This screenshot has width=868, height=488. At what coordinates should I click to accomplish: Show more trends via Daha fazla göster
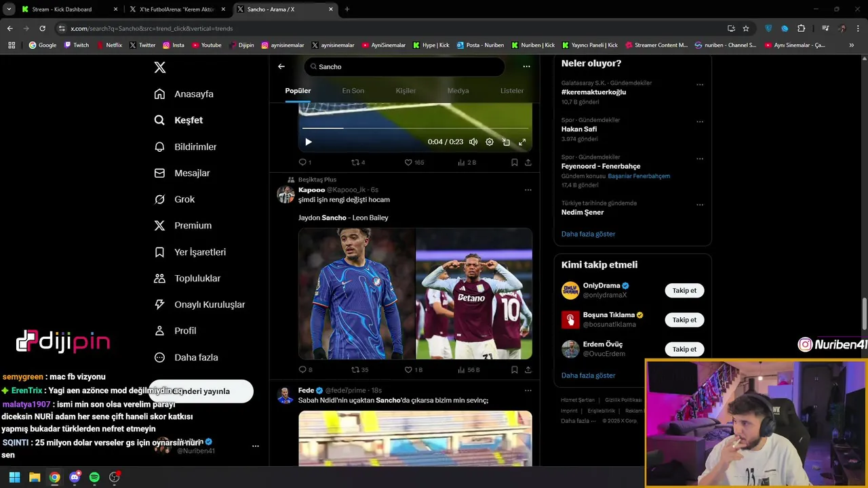588,234
